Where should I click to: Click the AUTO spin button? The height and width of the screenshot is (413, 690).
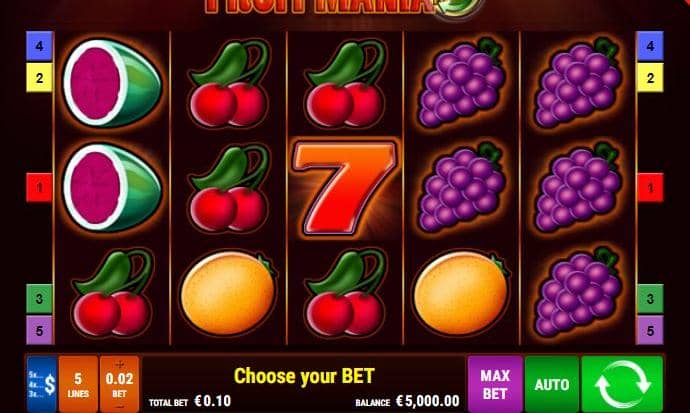pyautogui.click(x=552, y=384)
